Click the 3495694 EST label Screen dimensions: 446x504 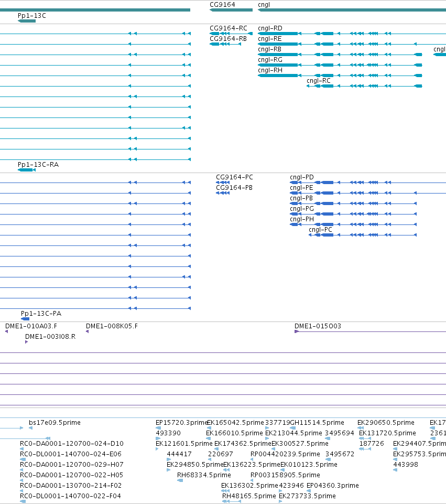[340, 433]
